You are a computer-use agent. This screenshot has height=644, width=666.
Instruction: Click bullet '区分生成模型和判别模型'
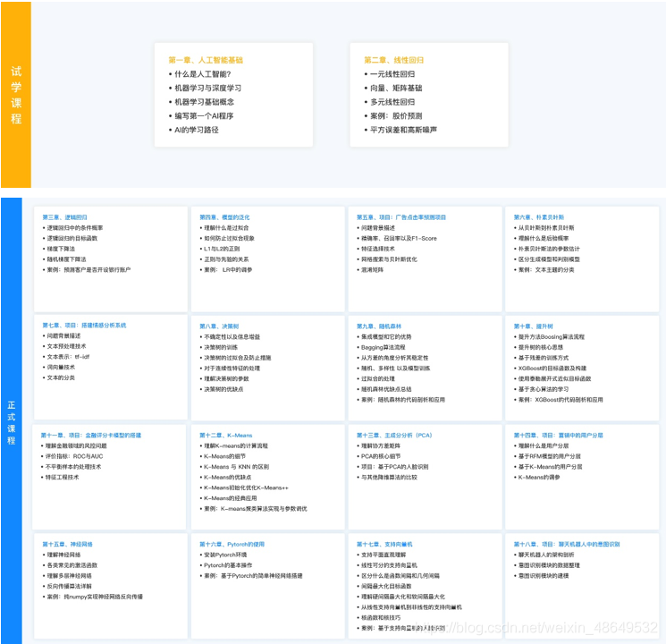point(549,259)
